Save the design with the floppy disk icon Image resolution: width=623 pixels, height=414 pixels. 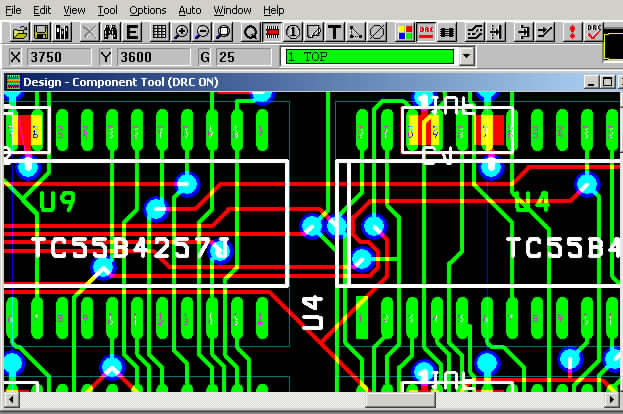pyautogui.click(x=41, y=32)
